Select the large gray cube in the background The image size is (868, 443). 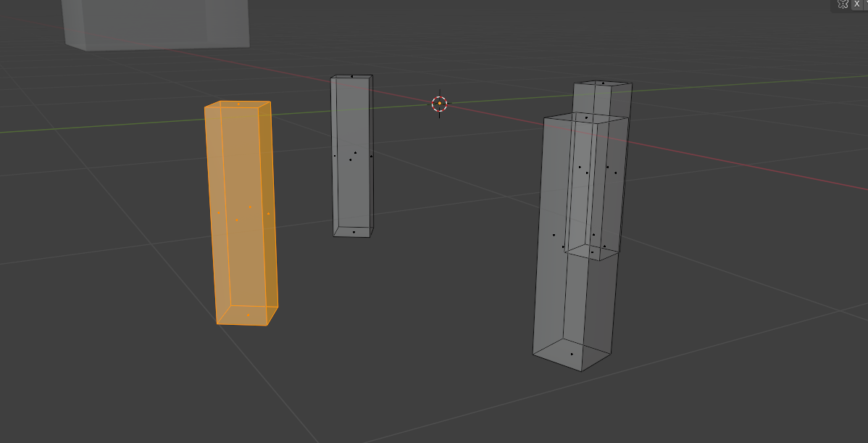[x=155, y=24]
